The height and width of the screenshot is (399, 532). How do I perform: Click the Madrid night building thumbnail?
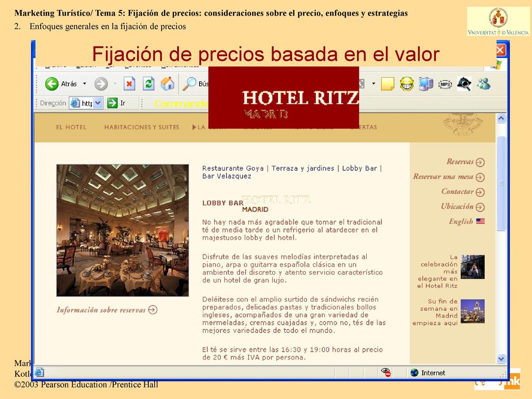tap(473, 311)
